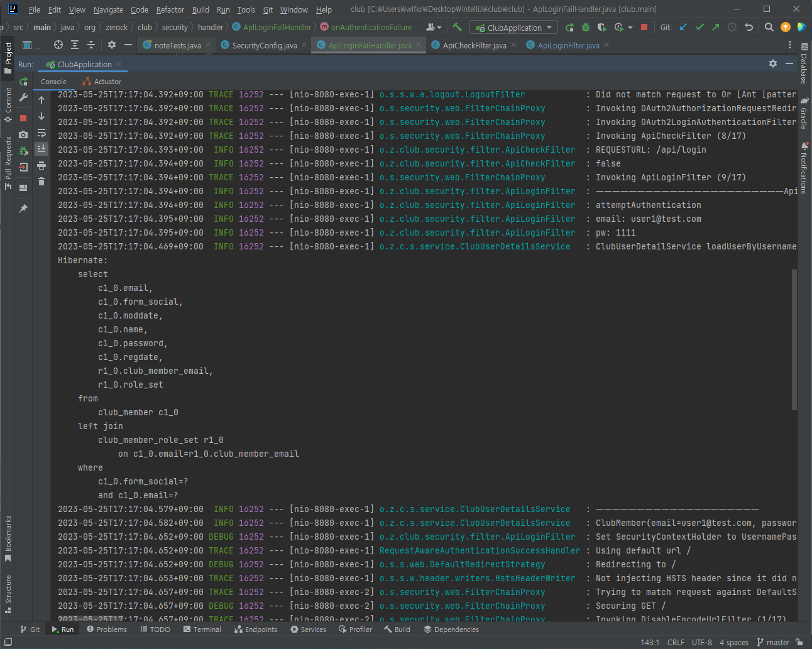This screenshot has height=649, width=812.
Task: Toggle the Structure tool window
Action: (x=8, y=593)
